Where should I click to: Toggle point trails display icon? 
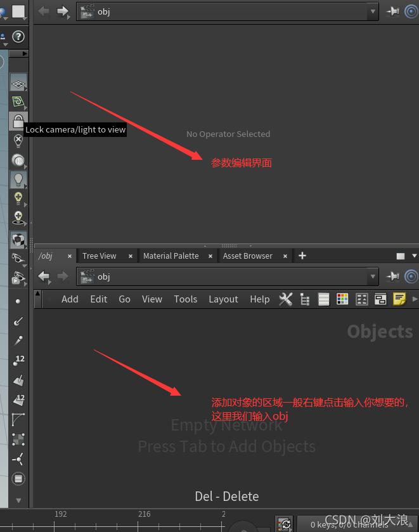point(18,341)
